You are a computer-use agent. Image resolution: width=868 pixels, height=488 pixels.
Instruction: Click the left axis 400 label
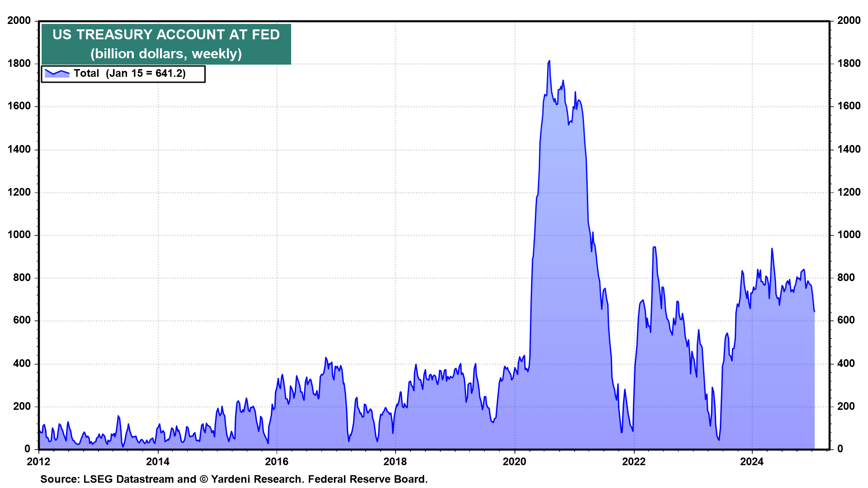pos(22,363)
